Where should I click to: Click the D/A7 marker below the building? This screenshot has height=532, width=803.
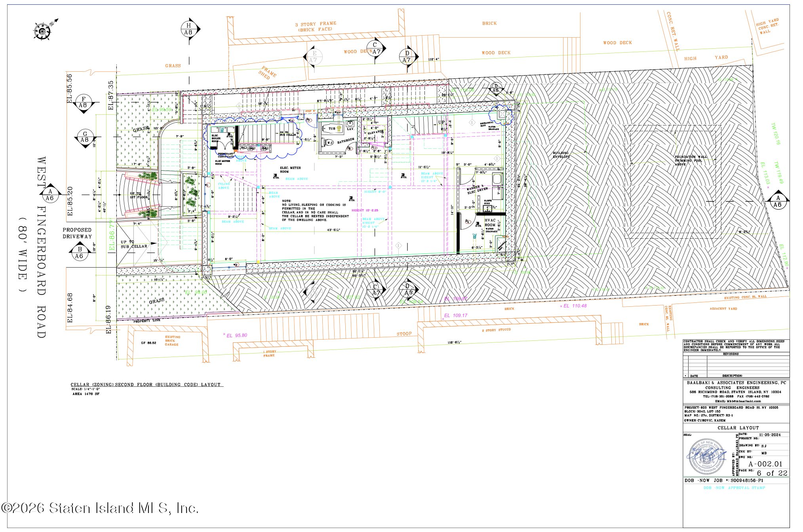[408, 290]
